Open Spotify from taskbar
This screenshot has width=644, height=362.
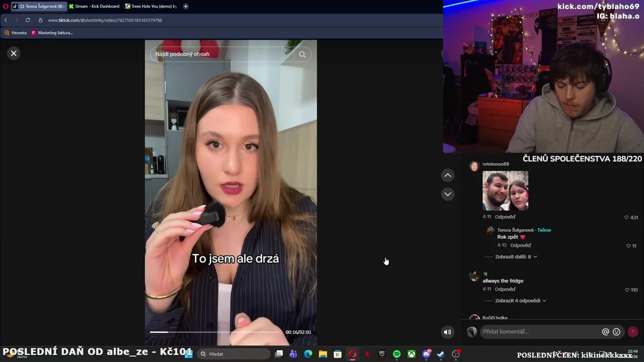[x=397, y=354]
